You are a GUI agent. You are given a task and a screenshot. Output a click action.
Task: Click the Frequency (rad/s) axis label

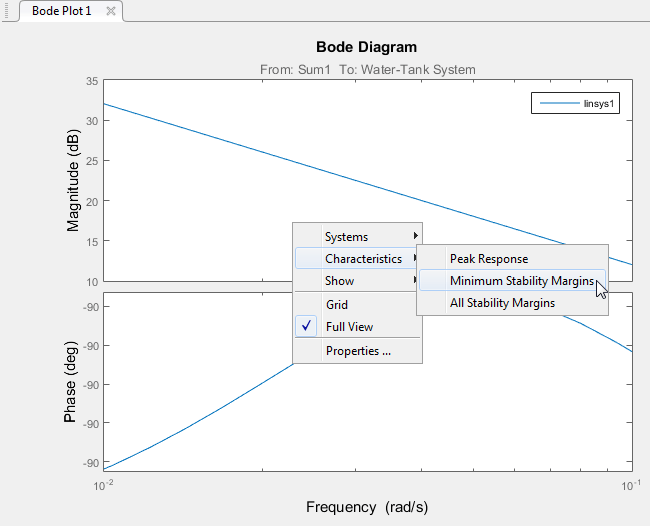[367, 507]
